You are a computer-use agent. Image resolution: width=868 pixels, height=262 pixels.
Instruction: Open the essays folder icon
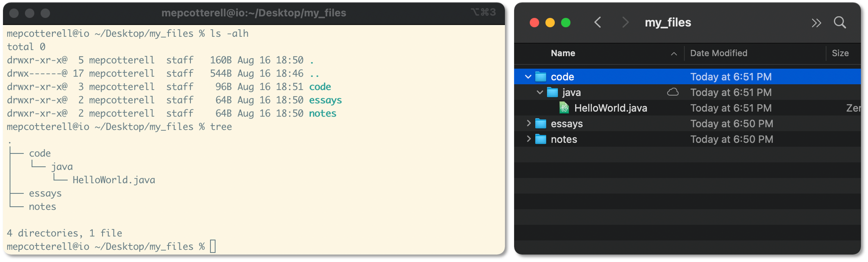click(541, 123)
